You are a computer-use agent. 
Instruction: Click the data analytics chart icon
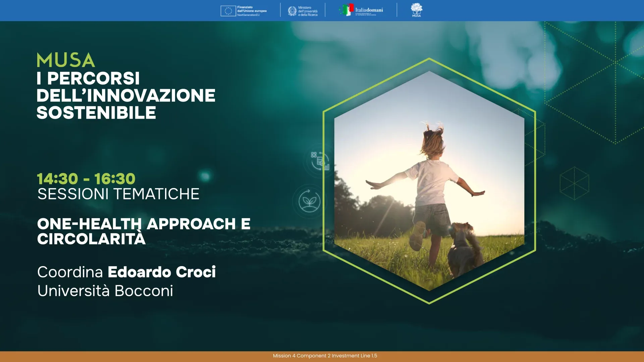coord(320,161)
